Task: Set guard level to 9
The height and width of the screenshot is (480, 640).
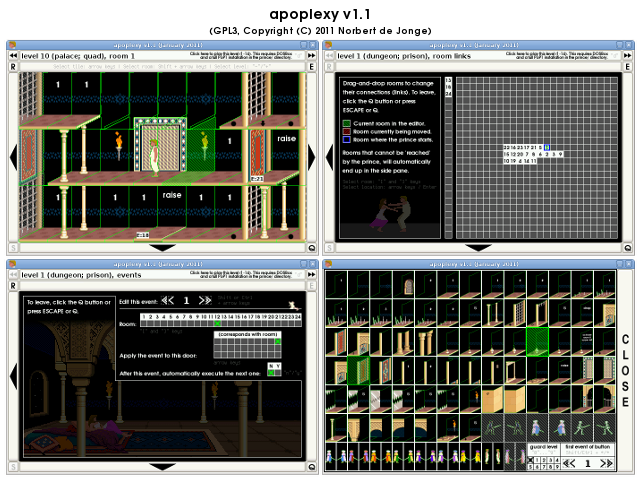Action: (558, 466)
